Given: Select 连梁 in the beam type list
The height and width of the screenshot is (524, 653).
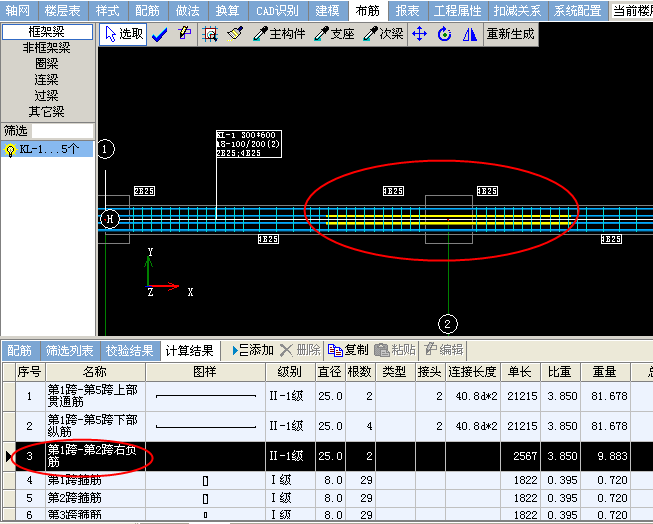Looking at the screenshot, I should click(x=47, y=80).
